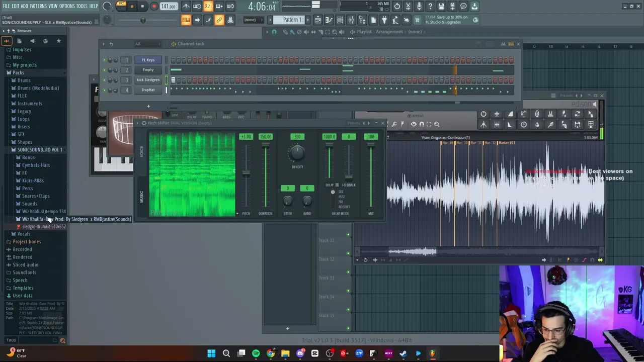Add new pattern with plus button

(x=307, y=20)
